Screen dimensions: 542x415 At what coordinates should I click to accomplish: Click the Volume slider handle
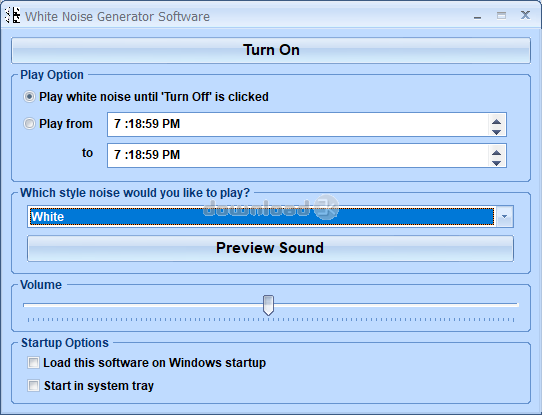268,305
